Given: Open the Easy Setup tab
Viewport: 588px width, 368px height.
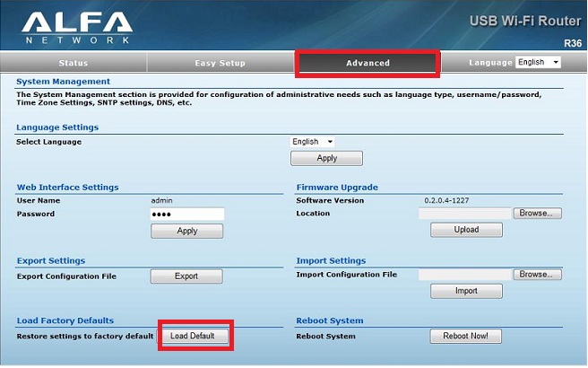Looking at the screenshot, I should pyautogui.click(x=220, y=63).
